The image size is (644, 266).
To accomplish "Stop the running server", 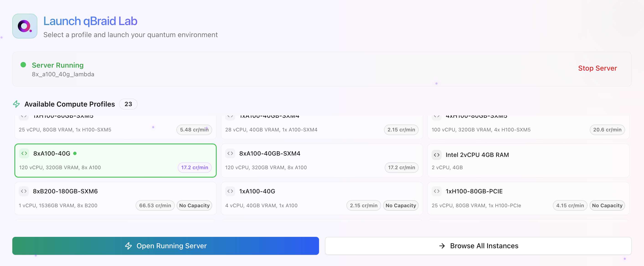I will 597,68.
